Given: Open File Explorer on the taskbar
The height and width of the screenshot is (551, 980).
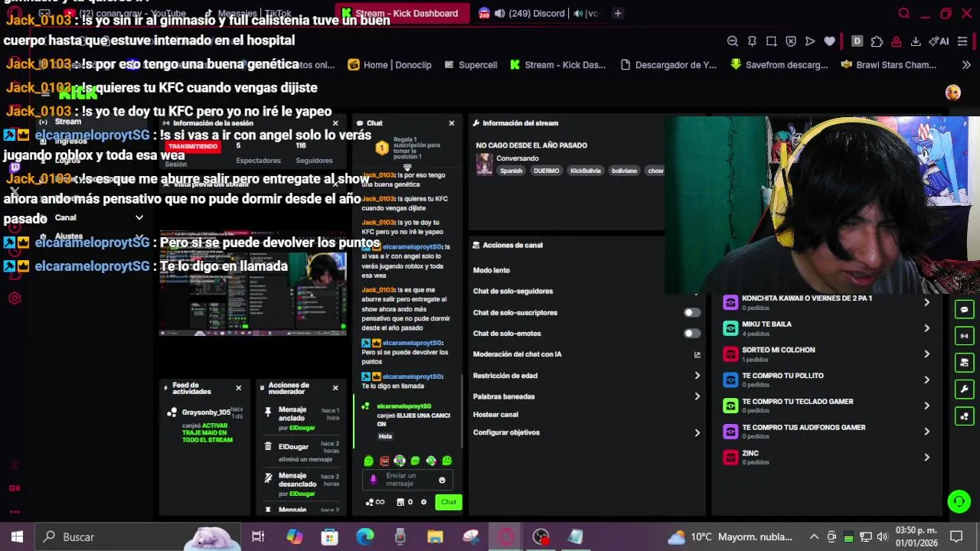Looking at the screenshot, I should 435,537.
